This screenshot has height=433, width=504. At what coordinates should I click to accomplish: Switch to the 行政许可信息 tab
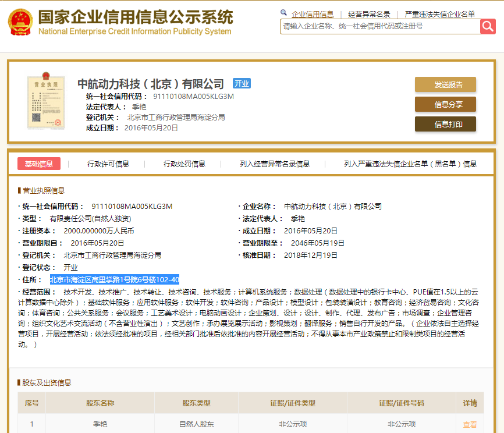[108, 164]
